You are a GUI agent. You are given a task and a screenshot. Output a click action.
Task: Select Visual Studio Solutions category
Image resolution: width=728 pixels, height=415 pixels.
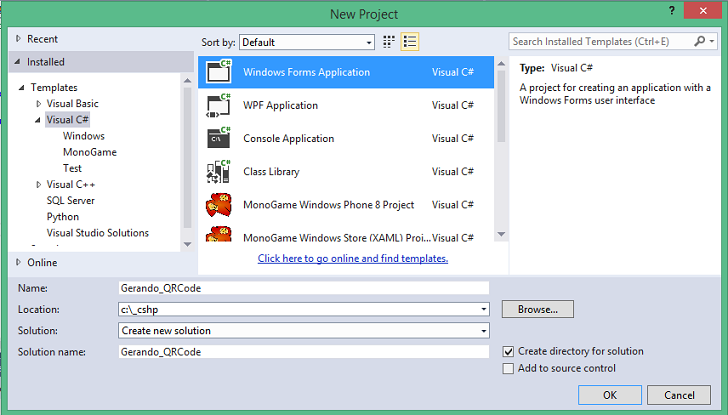pyautogui.click(x=98, y=233)
